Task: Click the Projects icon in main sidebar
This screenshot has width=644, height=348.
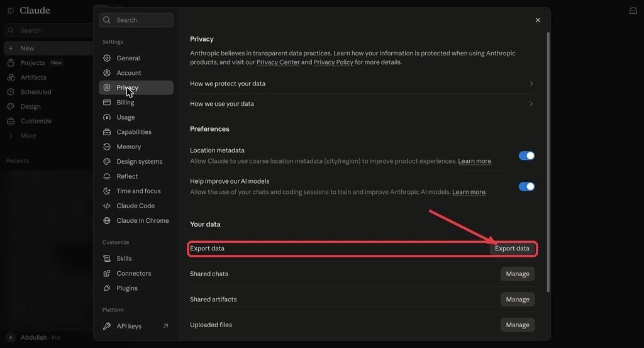Action: tap(11, 62)
